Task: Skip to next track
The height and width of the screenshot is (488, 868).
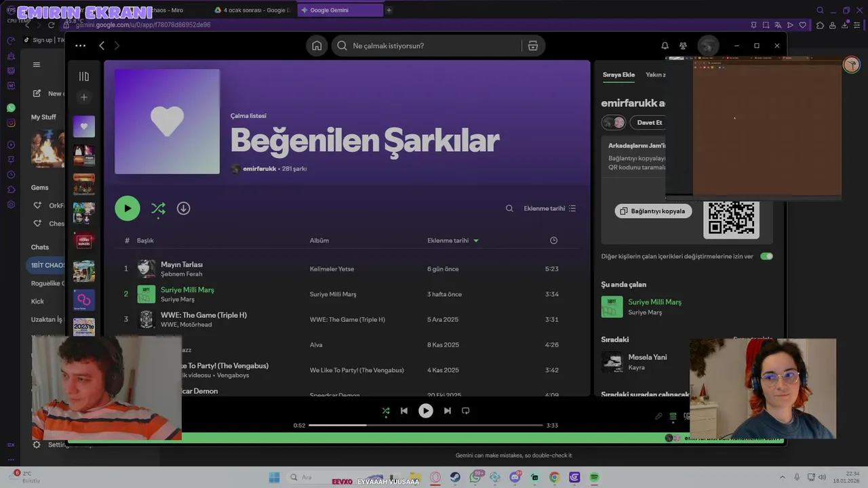Action: (448, 411)
